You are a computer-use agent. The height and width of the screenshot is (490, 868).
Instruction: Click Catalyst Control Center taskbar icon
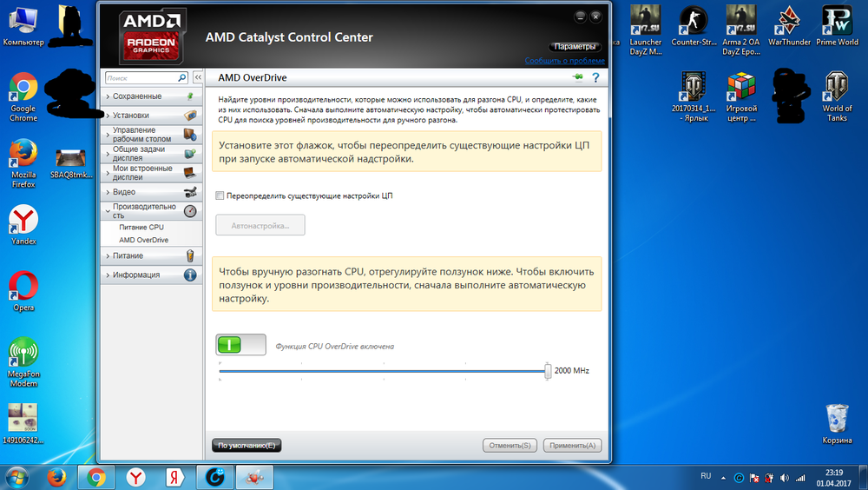pos(255,477)
